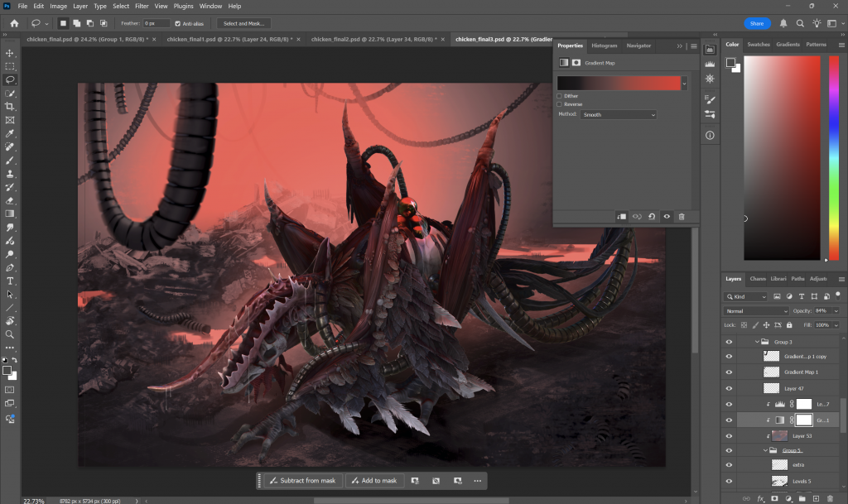Click Select and Mask button
This screenshot has height=504, width=848.
(244, 24)
